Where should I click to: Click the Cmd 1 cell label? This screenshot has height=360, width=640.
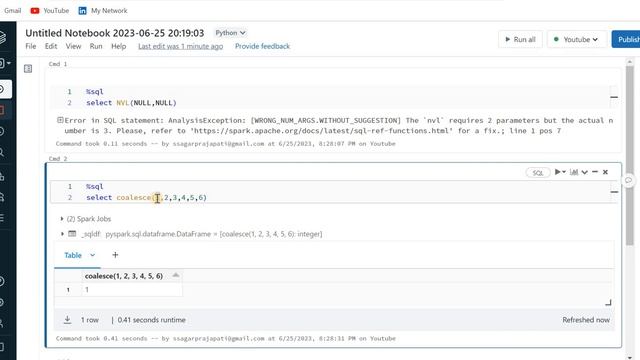coord(58,64)
